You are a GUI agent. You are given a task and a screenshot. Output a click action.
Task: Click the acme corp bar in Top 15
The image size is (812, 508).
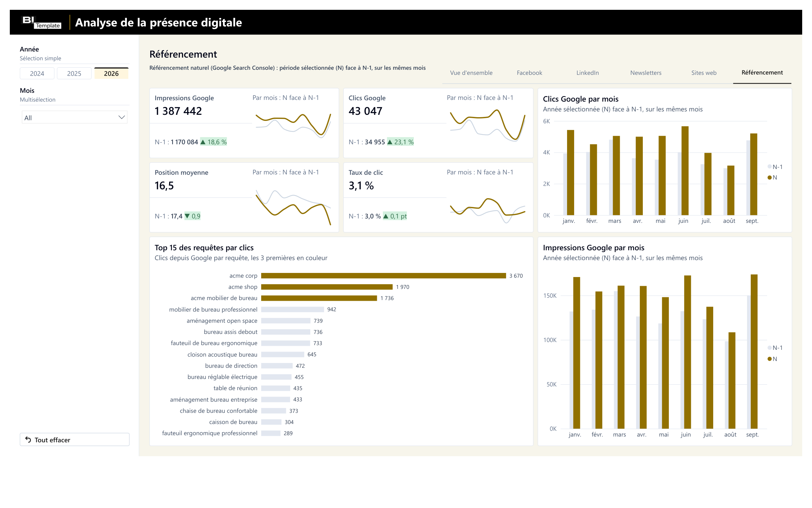[383, 276]
